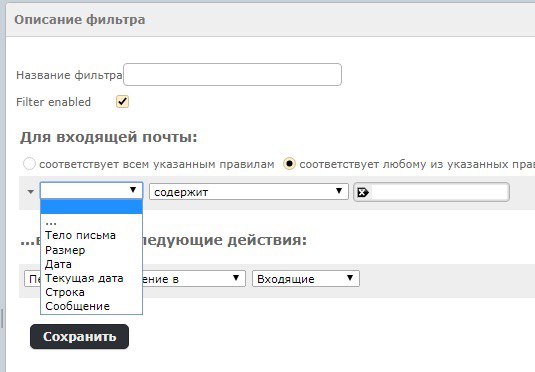Click the filter name input field
The image size is (535, 372).
pyautogui.click(x=232, y=74)
